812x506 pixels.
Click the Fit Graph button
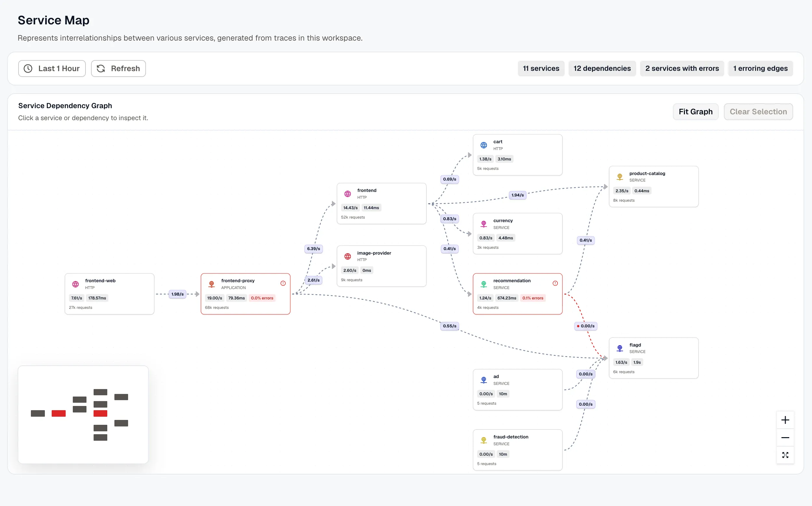pos(696,112)
